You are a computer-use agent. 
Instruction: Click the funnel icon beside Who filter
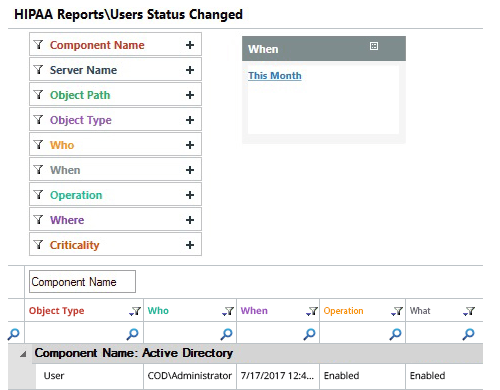[x=39, y=145]
